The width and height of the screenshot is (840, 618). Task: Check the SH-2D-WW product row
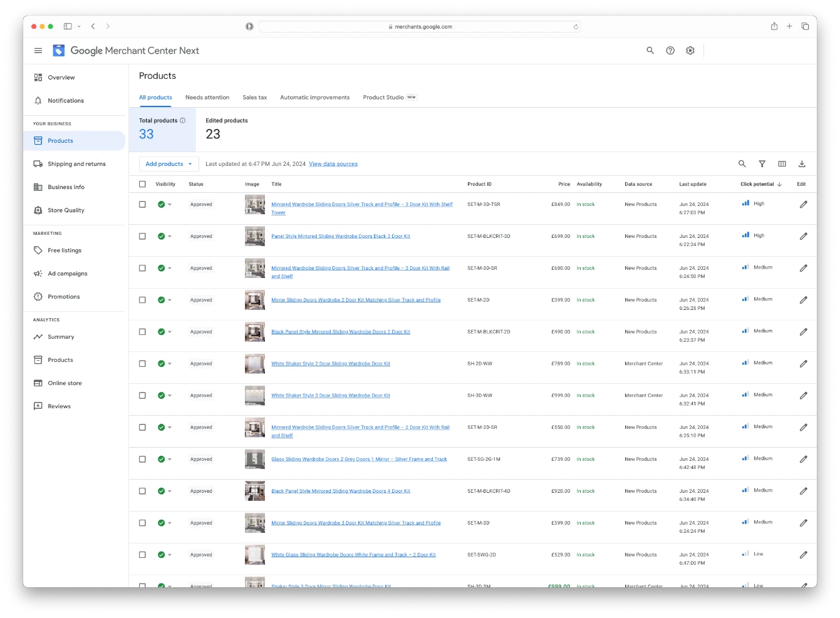tap(142, 364)
